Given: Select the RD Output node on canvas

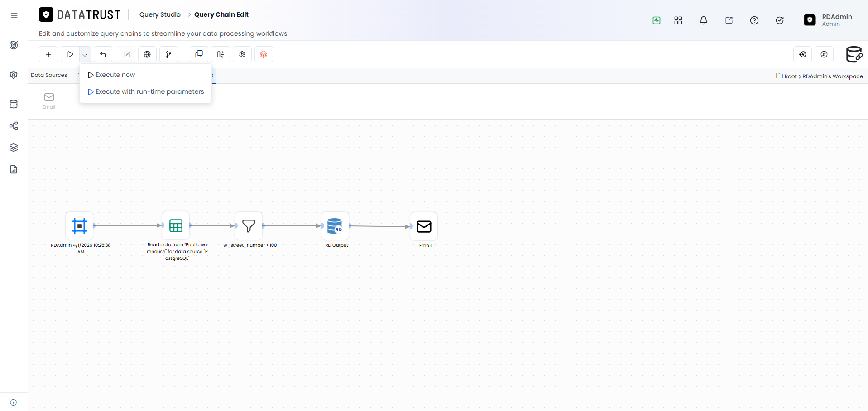Looking at the screenshot, I should (335, 225).
